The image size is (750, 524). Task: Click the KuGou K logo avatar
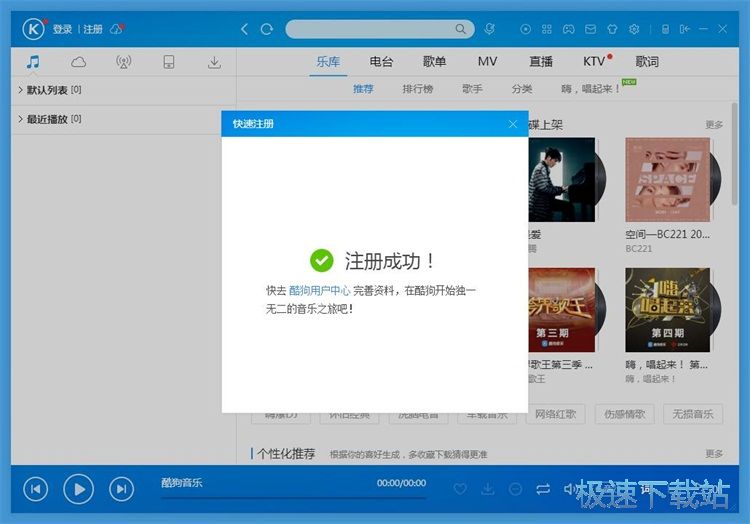tap(33, 29)
